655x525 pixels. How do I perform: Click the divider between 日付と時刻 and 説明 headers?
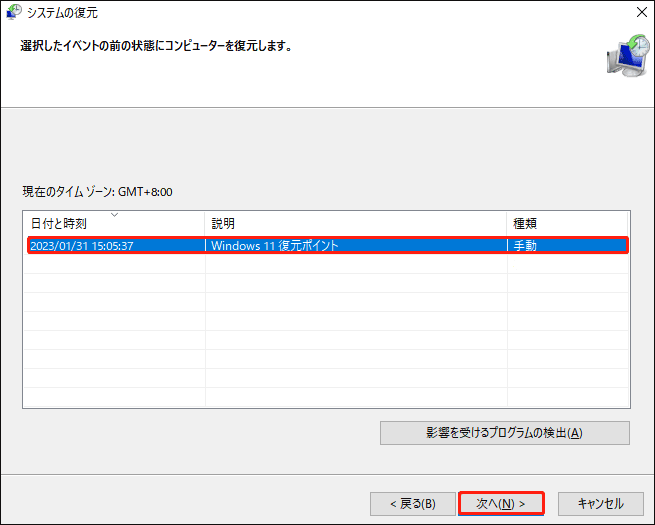pos(205,223)
